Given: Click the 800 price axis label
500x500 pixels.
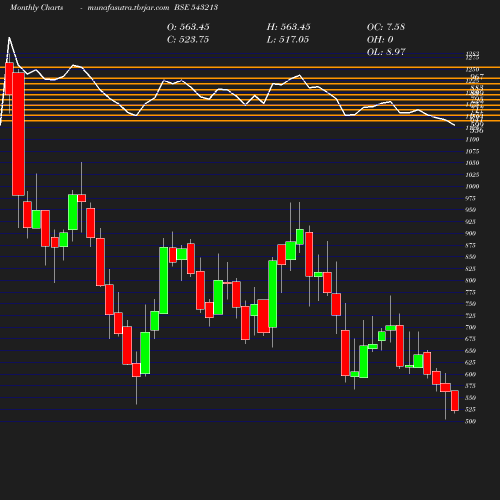Looking at the screenshot, I should pyautogui.click(x=471, y=280).
